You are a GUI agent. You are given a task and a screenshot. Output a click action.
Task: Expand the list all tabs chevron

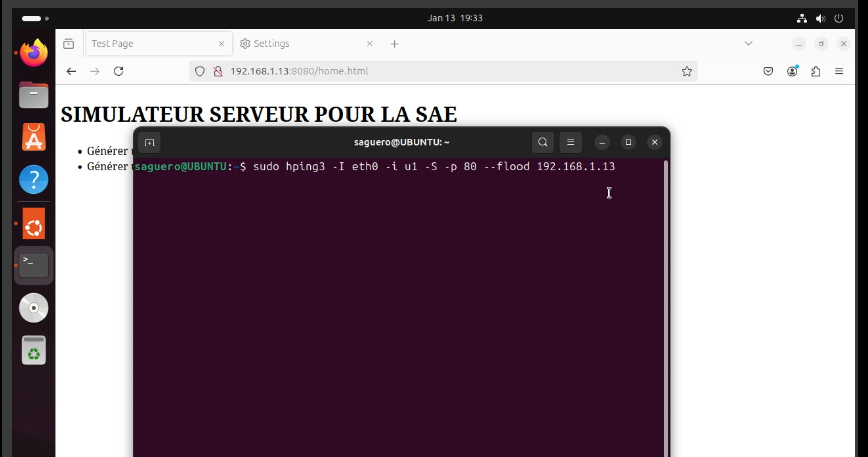click(748, 44)
